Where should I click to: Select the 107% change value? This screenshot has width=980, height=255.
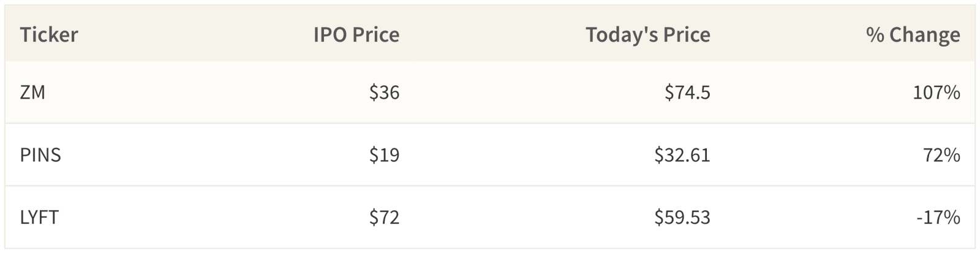(x=937, y=92)
